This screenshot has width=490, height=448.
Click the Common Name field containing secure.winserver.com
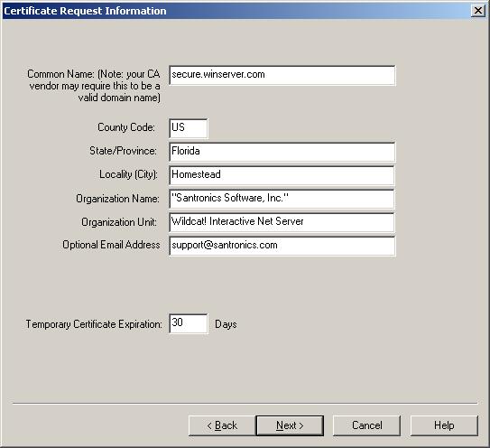(x=282, y=75)
